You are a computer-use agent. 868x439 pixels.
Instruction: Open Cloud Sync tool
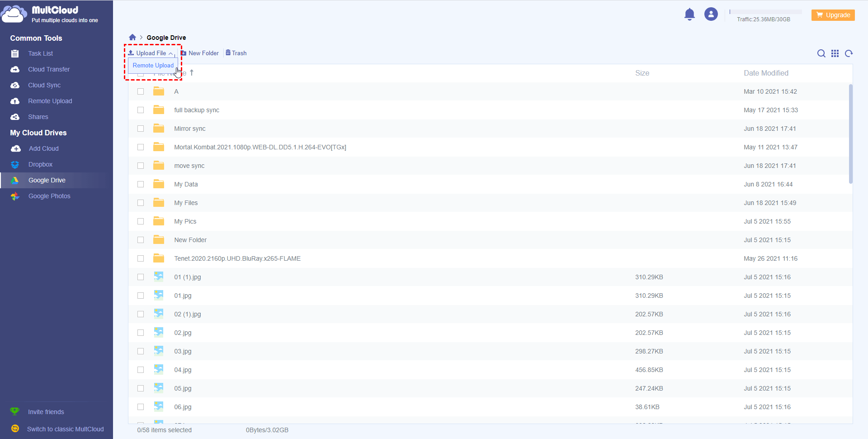[x=44, y=85]
